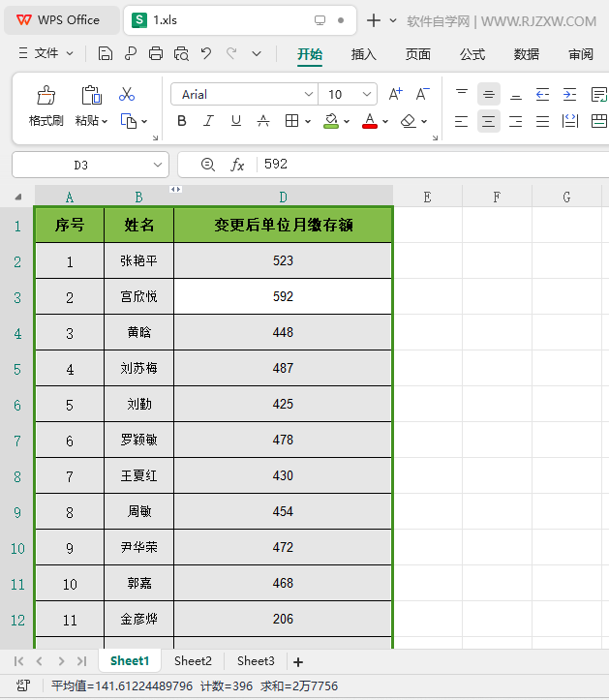
Task: Switch to the 开始 ribbon tab
Action: click(310, 54)
